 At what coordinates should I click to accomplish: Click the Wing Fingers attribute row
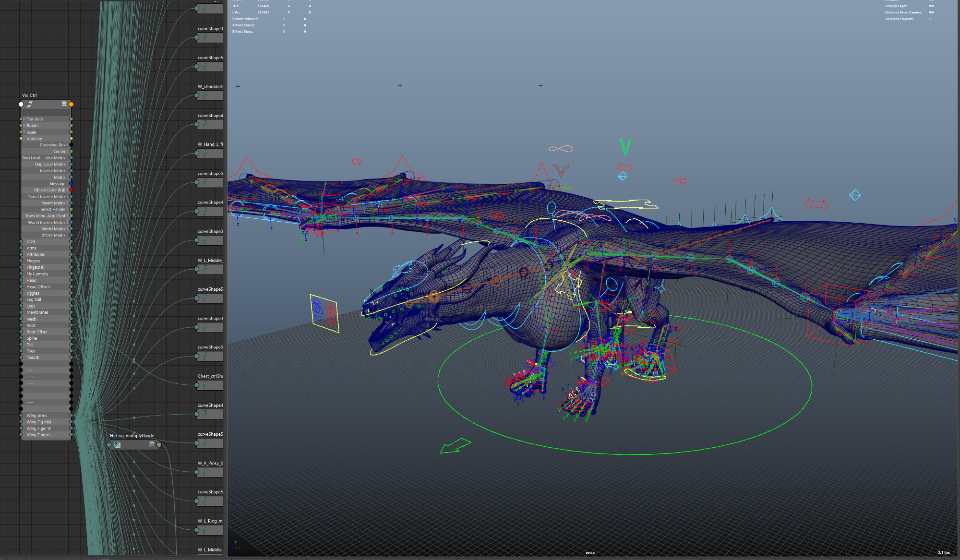(x=38, y=435)
